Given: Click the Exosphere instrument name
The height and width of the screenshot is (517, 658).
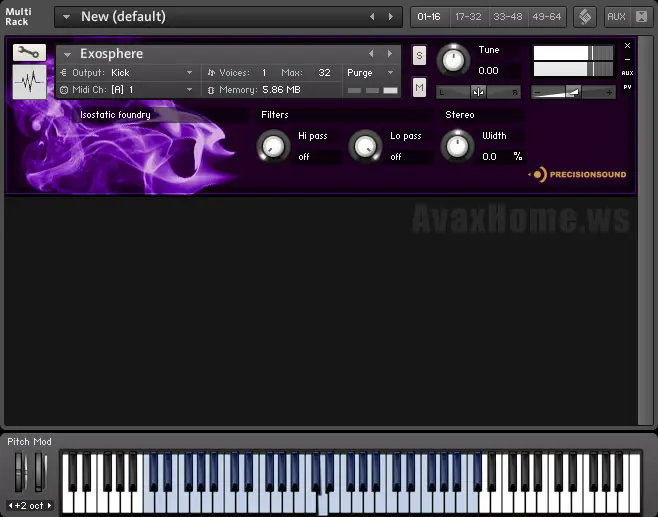Looking at the screenshot, I should [x=112, y=54].
